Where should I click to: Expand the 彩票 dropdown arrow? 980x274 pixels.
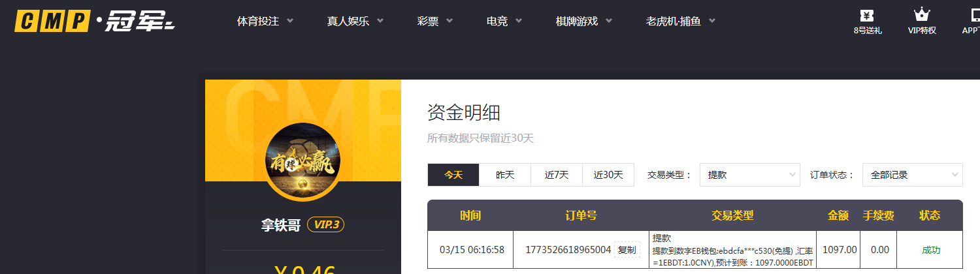(x=449, y=21)
